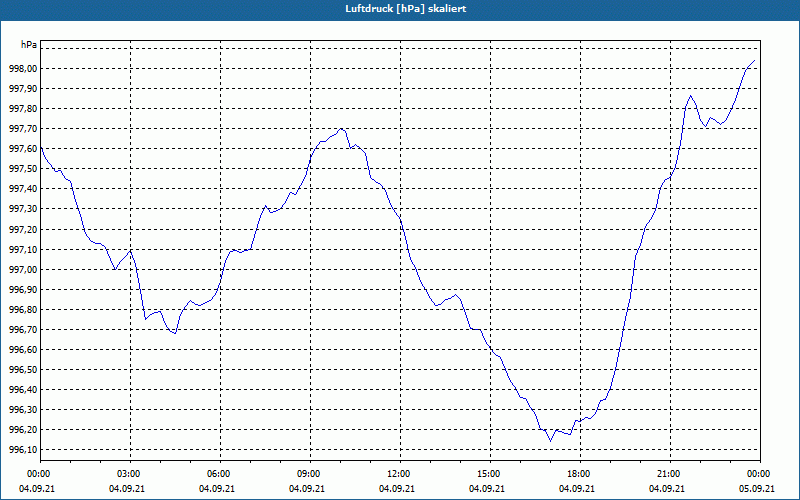Select the 996,40 y-axis label

pos(23,390)
